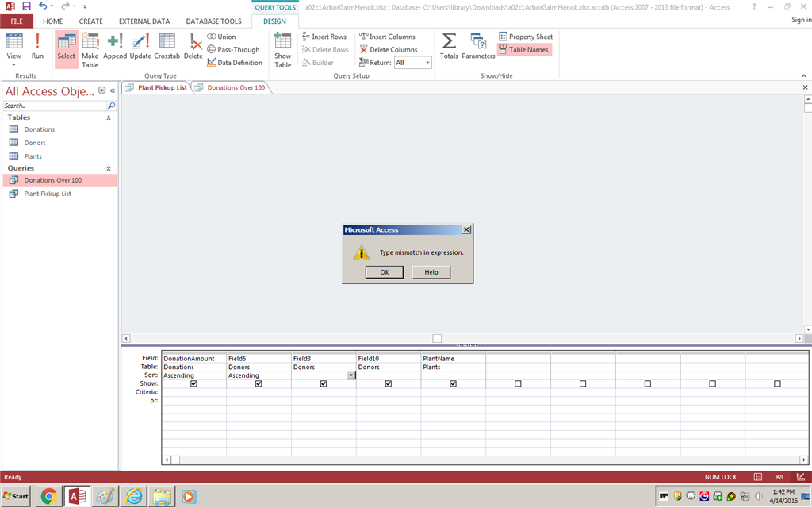Open the All Access Objects navigation menu
This screenshot has width=812, height=508.
(102, 90)
